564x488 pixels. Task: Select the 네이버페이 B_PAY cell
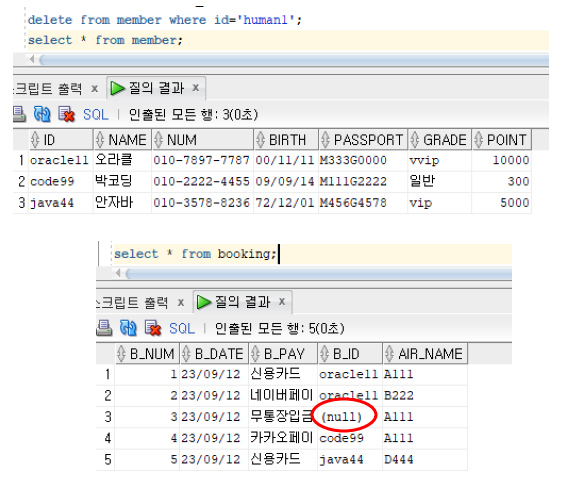point(283,396)
